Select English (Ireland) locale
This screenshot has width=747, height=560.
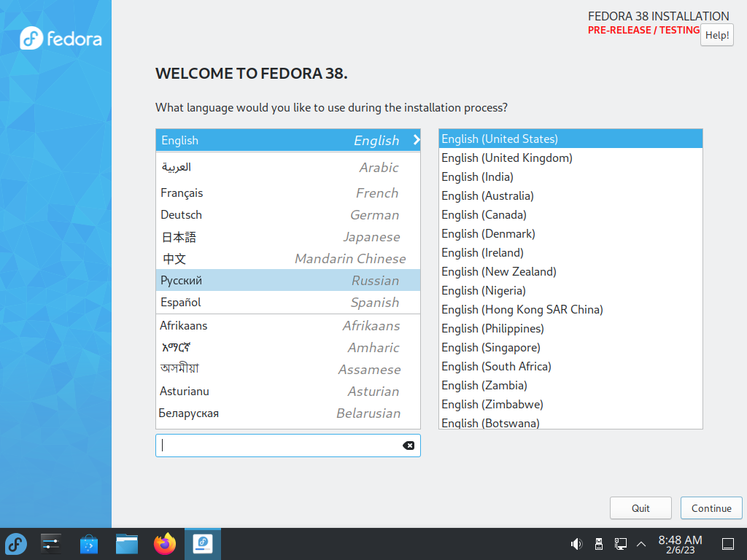[x=570, y=252]
